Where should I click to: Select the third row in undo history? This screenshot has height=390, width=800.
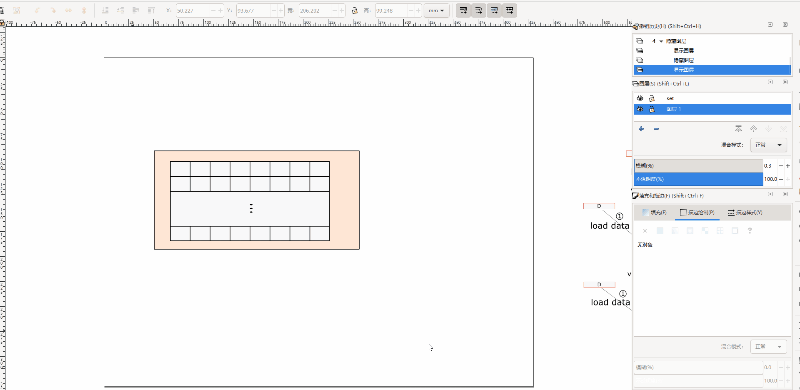coord(712,60)
